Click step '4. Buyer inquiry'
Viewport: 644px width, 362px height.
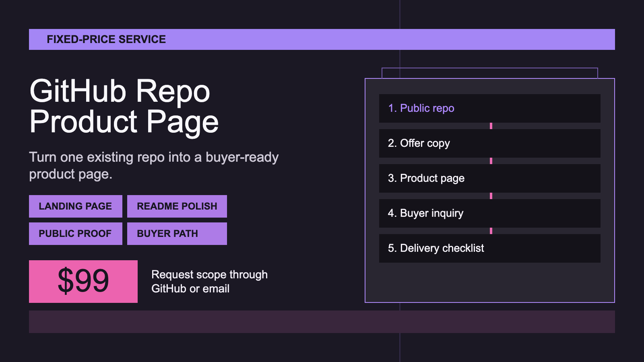[490, 213]
